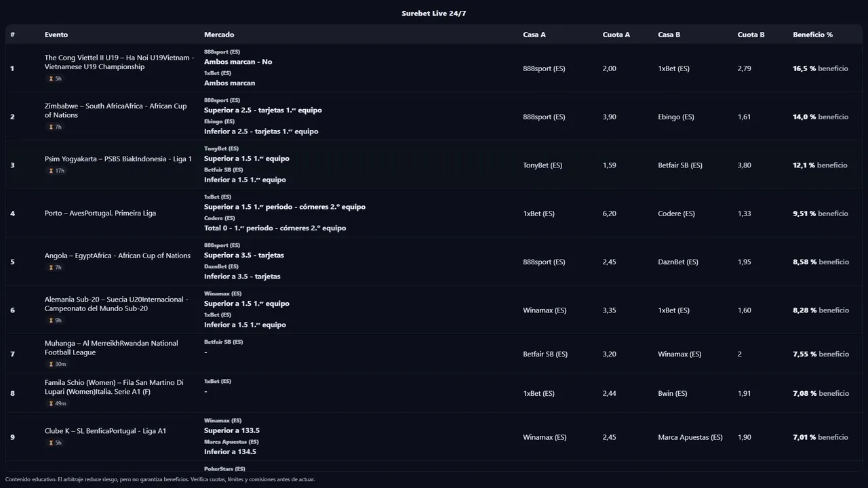Select Codere (ES) in Casa B column
Viewport: 868px width, 488px height.
click(x=676, y=213)
